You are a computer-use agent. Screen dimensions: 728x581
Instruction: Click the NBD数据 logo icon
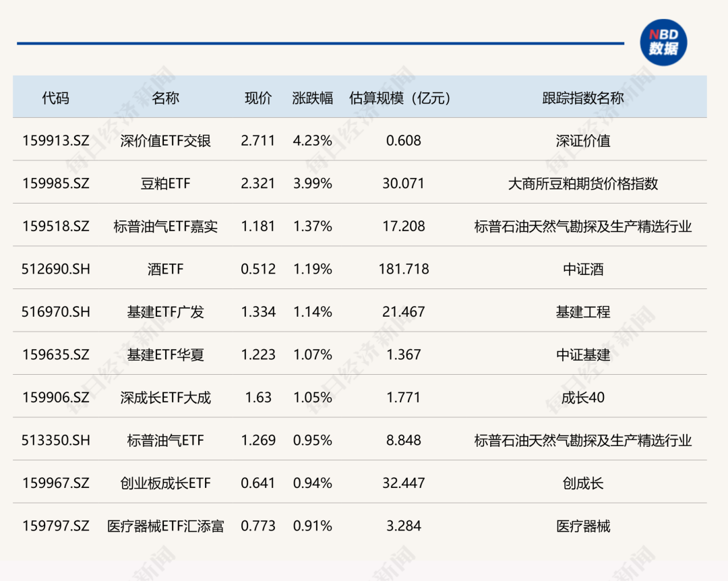[x=663, y=42]
